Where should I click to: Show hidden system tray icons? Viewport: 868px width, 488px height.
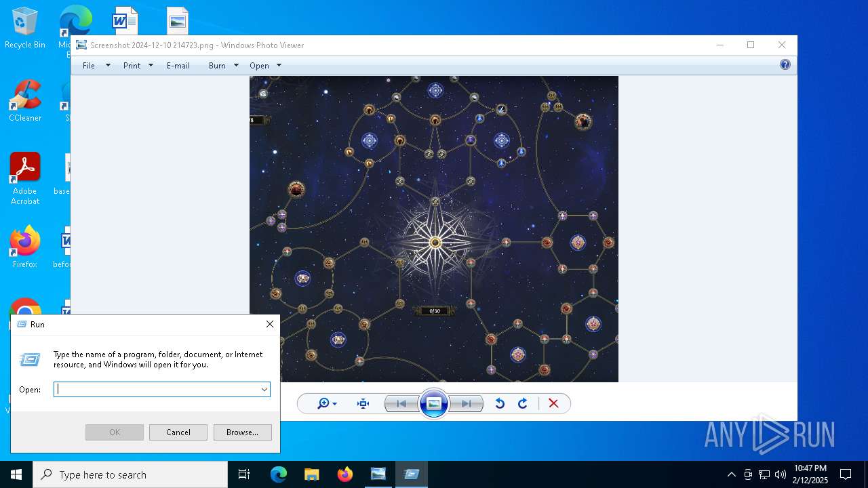click(731, 474)
